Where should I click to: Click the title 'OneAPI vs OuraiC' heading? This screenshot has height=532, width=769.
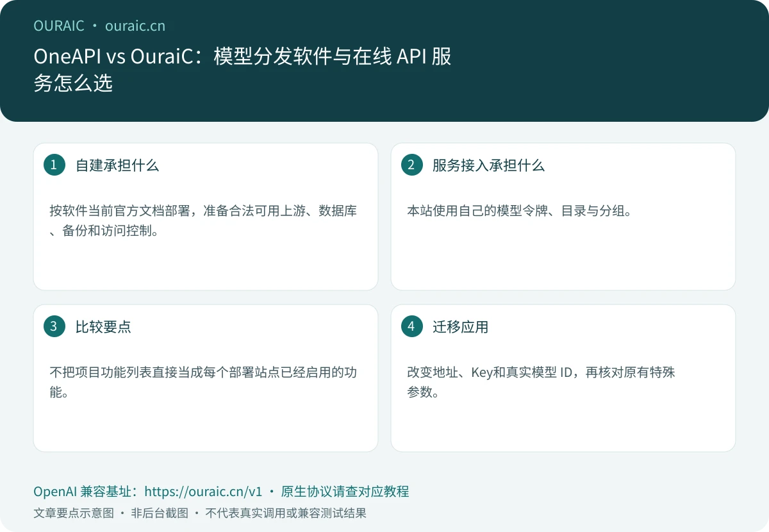point(242,70)
